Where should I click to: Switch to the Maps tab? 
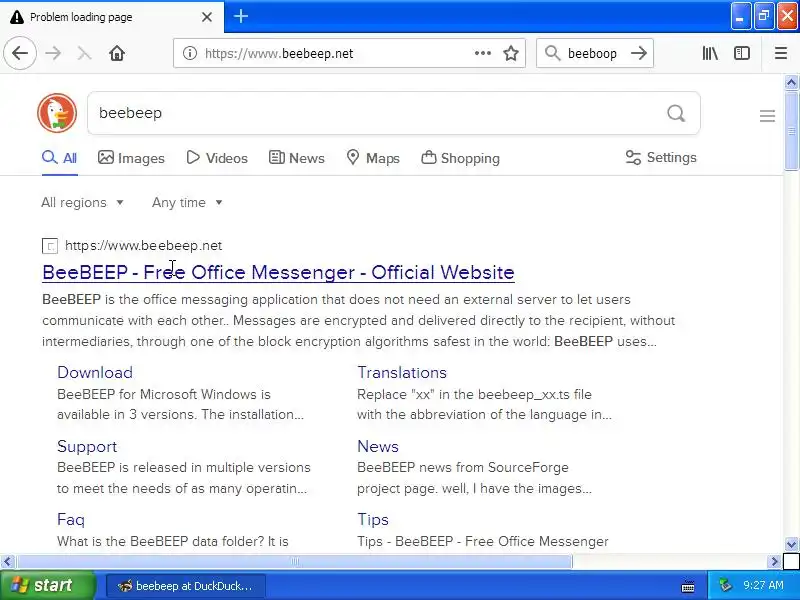click(373, 158)
